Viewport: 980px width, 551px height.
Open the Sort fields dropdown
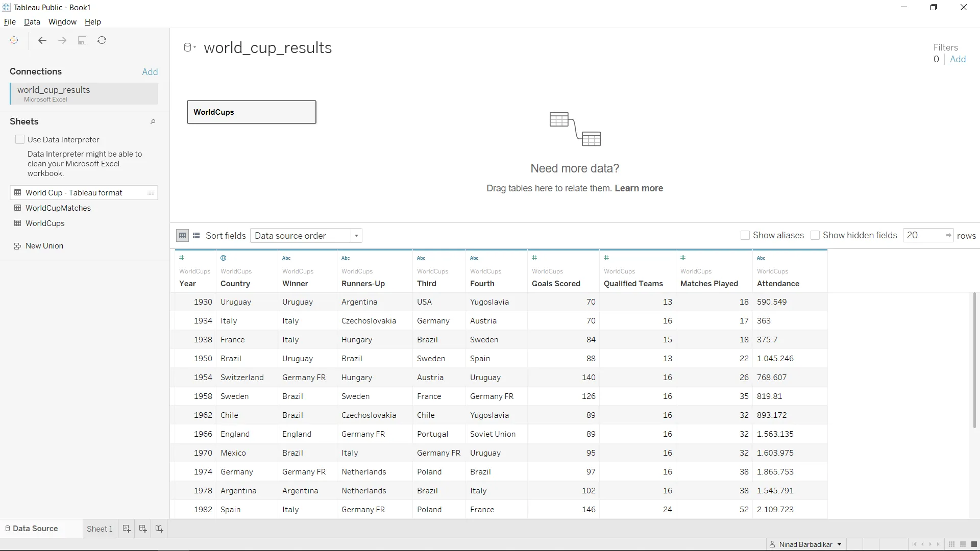[x=306, y=236]
